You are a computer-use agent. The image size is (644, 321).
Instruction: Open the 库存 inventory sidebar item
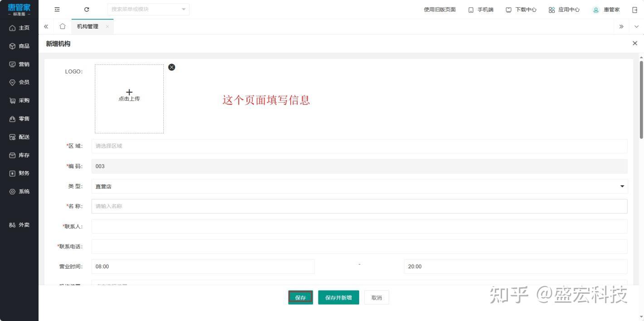[x=19, y=155]
